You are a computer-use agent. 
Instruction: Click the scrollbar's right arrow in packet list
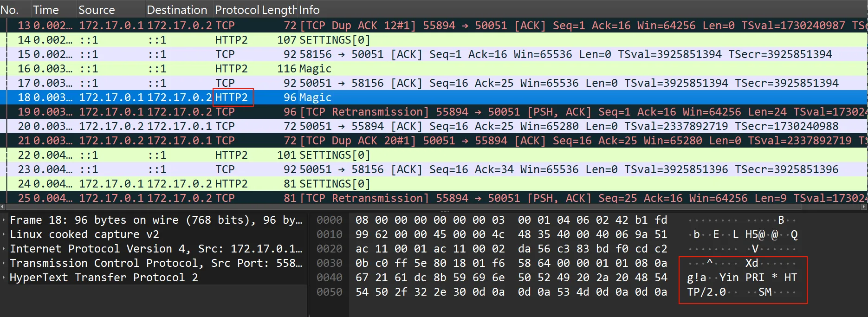(865, 207)
